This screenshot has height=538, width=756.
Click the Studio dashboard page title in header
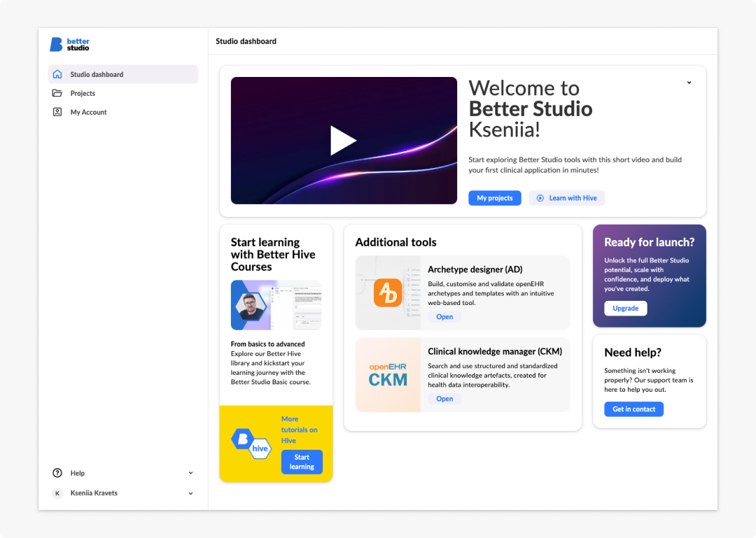coord(246,41)
